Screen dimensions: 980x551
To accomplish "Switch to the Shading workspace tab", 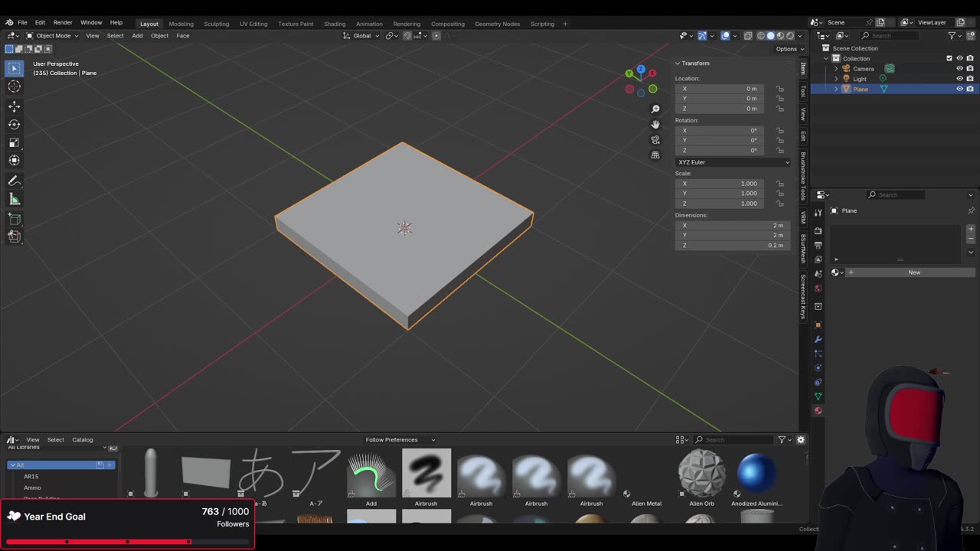I will (x=335, y=24).
